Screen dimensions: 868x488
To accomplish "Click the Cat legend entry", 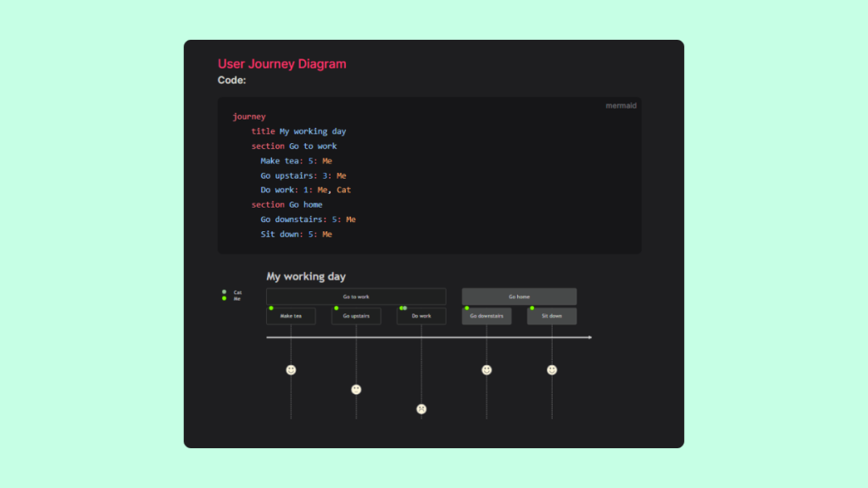I will pyautogui.click(x=237, y=292).
